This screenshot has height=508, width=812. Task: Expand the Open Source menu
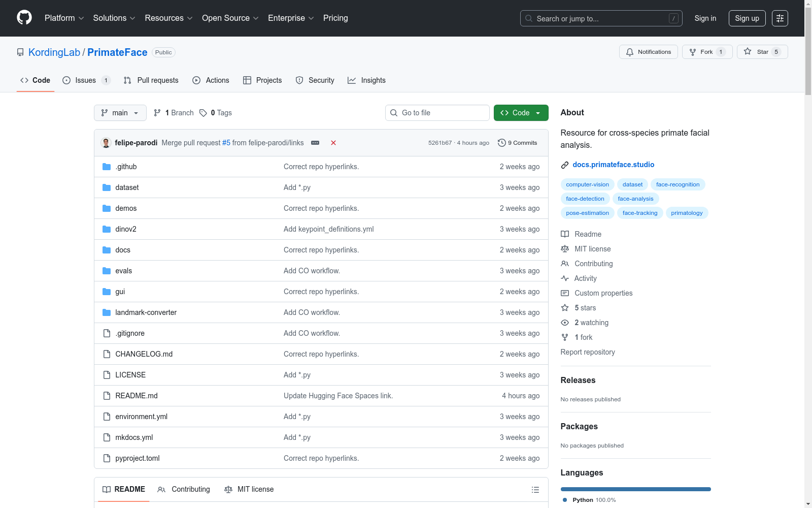coord(230,18)
